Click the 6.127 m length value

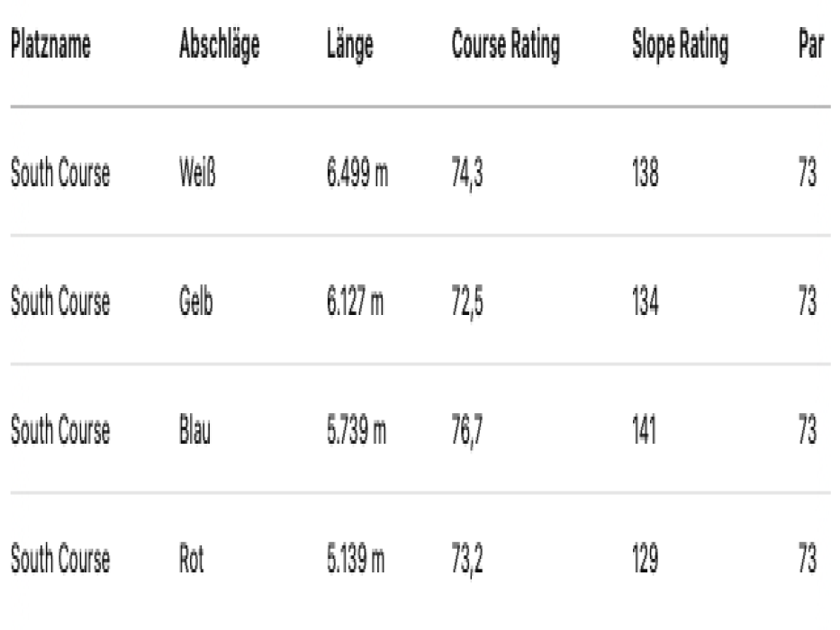pyautogui.click(x=356, y=301)
